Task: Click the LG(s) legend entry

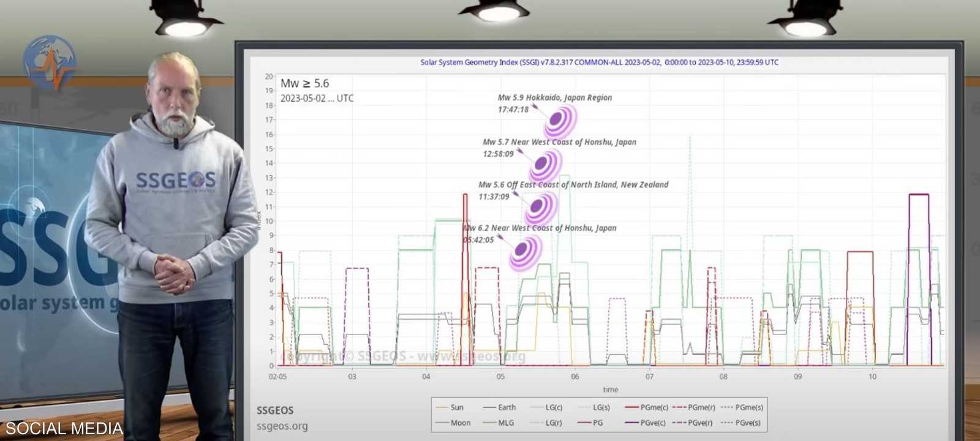Action: click(594, 407)
